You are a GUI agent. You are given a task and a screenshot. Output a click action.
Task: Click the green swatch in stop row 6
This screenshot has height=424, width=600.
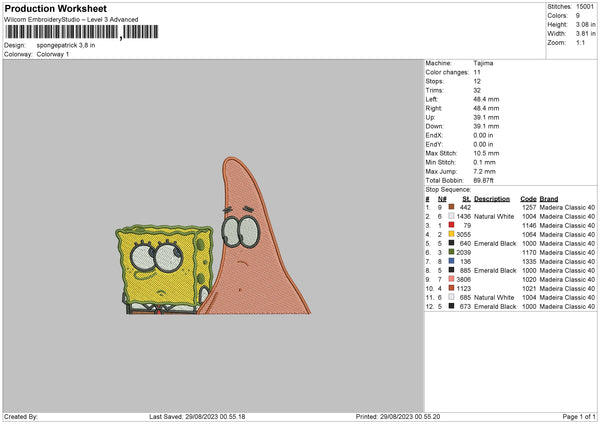(452, 252)
